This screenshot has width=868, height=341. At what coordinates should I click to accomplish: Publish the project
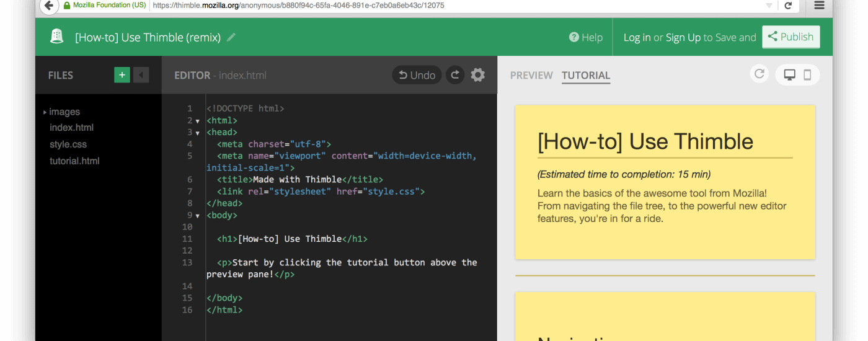coord(790,37)
